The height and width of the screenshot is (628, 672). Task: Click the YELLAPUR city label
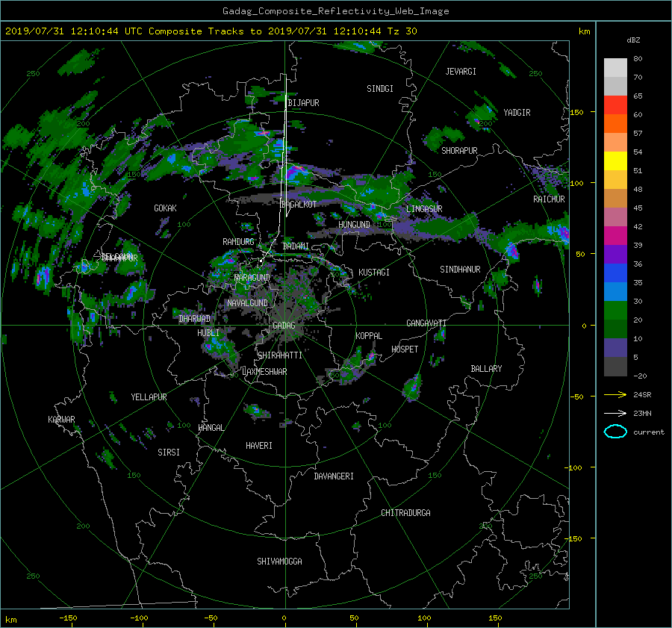(149, 397)
